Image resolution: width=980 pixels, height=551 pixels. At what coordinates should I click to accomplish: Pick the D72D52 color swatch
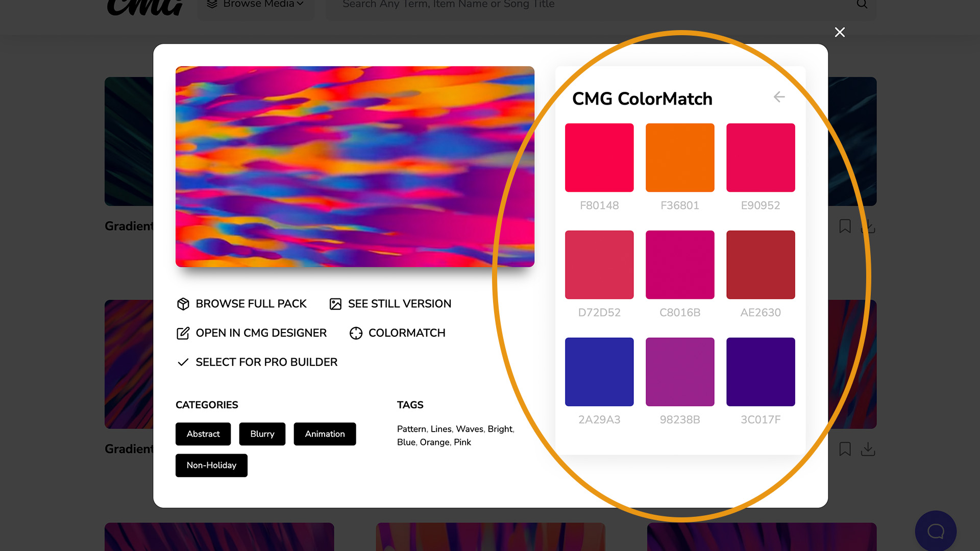pyautogui.click(x=599, y=265)
